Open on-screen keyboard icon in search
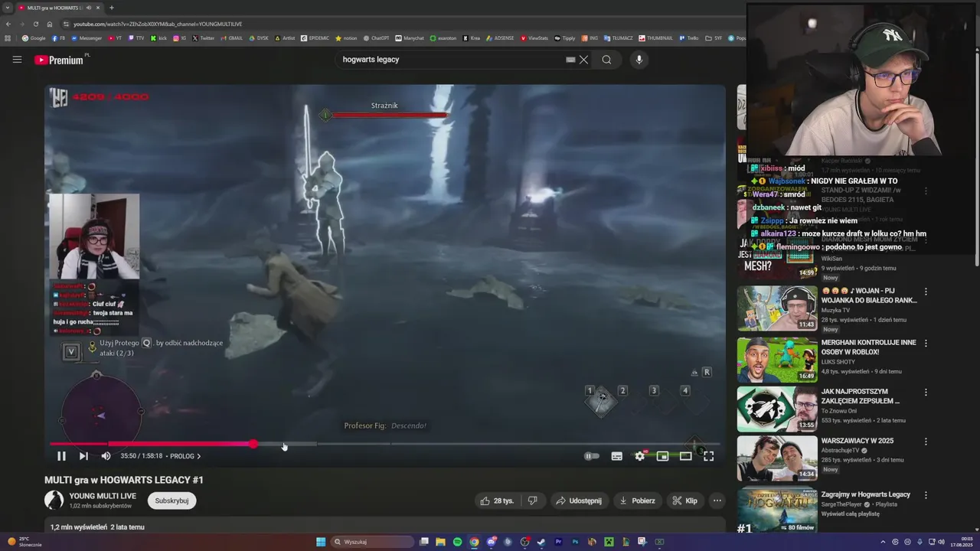This screenshot has width=980, height=551. click(570, 60)
